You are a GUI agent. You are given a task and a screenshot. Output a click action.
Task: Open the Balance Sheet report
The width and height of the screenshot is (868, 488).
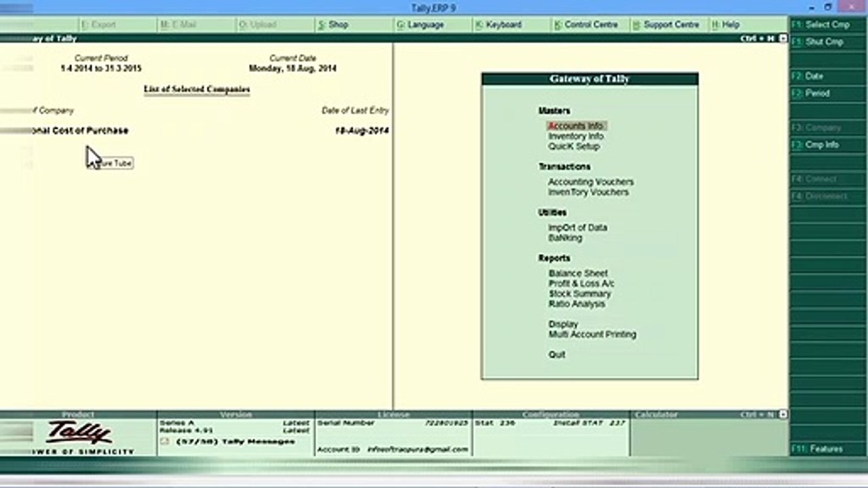578,273
